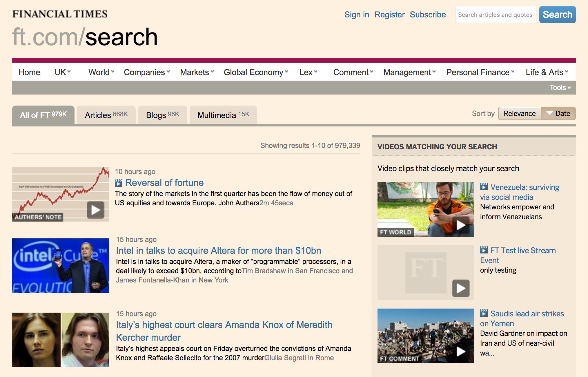588x377 pixels.
Task: Play the FT Test live Stream video
Action: tap(461, 288)
